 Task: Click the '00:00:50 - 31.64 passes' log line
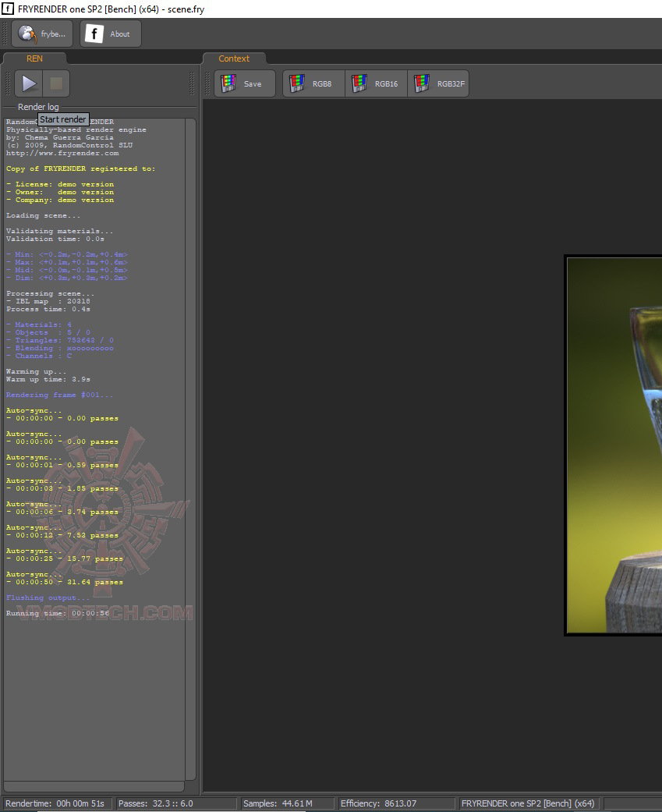[65, 582]
